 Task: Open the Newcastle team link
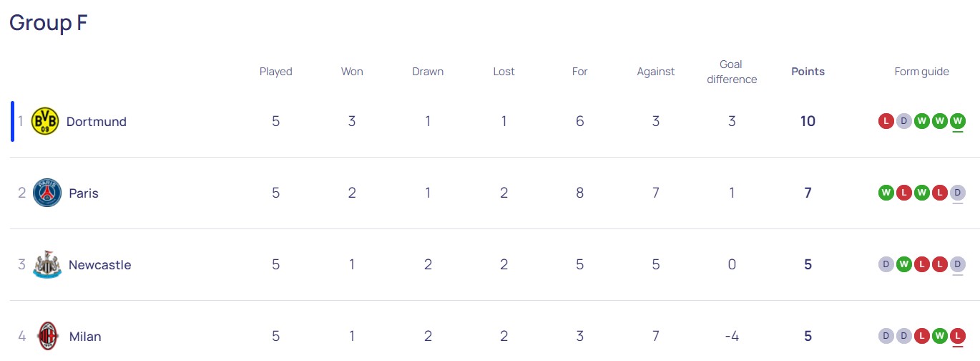(99, 265)
